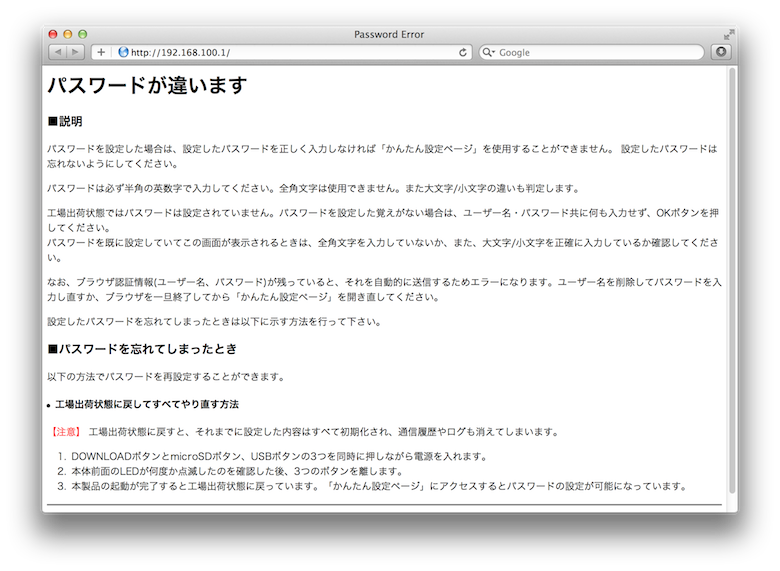Add bookmark with the plus button
Screen dimensions: 780x571
(101, 52)
